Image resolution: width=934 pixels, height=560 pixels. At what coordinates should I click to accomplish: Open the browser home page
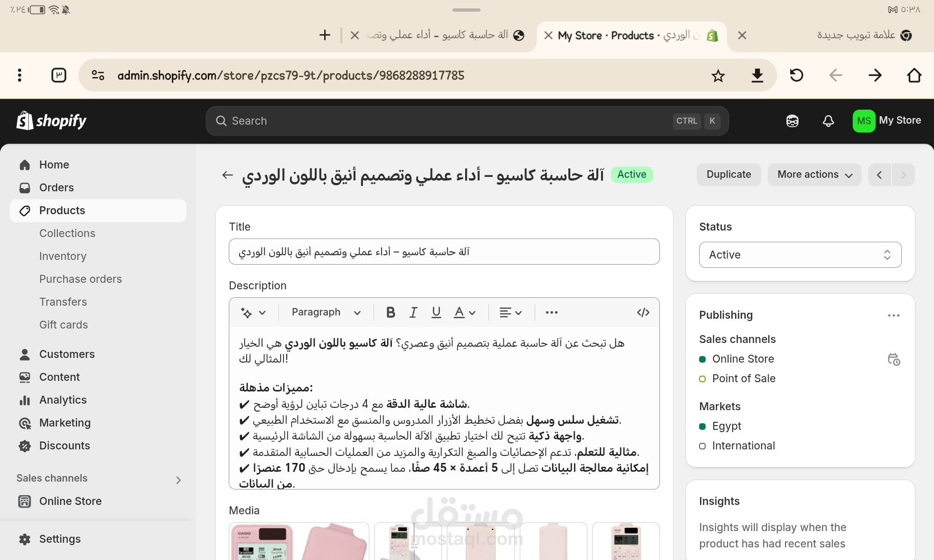point(914,75)
